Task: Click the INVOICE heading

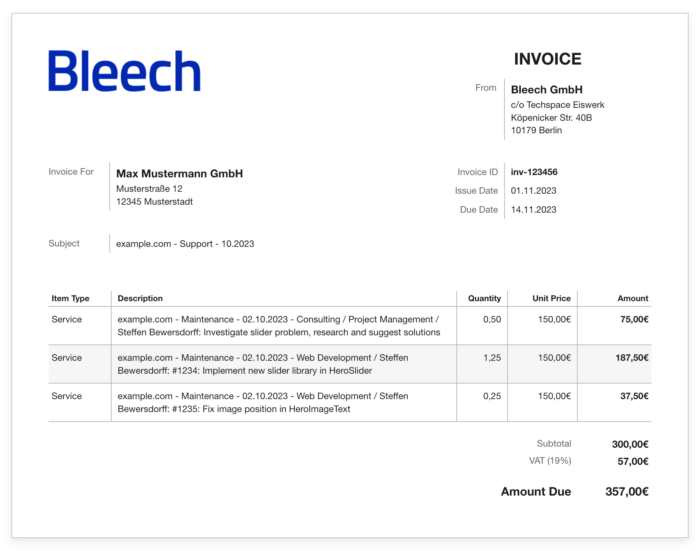Action: click(x=547, y=59)
